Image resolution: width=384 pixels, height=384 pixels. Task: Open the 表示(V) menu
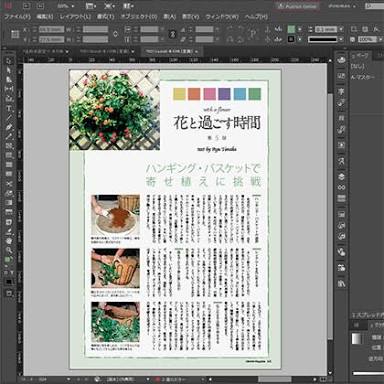[x=191, y=16]
